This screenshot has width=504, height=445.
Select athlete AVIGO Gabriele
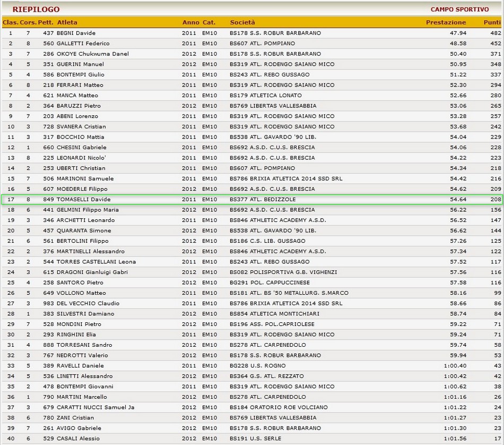(x=79, y=428)
